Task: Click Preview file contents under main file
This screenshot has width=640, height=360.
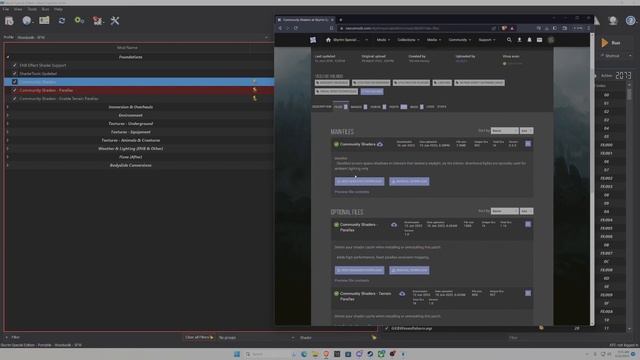Action: (352, 192)
